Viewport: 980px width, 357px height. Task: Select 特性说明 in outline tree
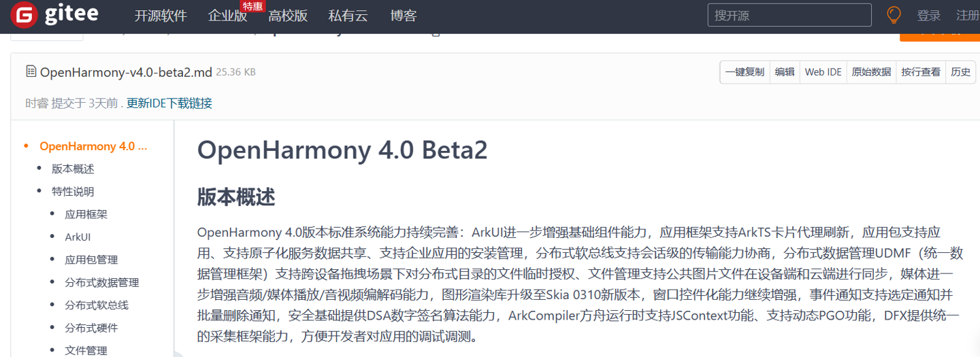click(73, 192)
